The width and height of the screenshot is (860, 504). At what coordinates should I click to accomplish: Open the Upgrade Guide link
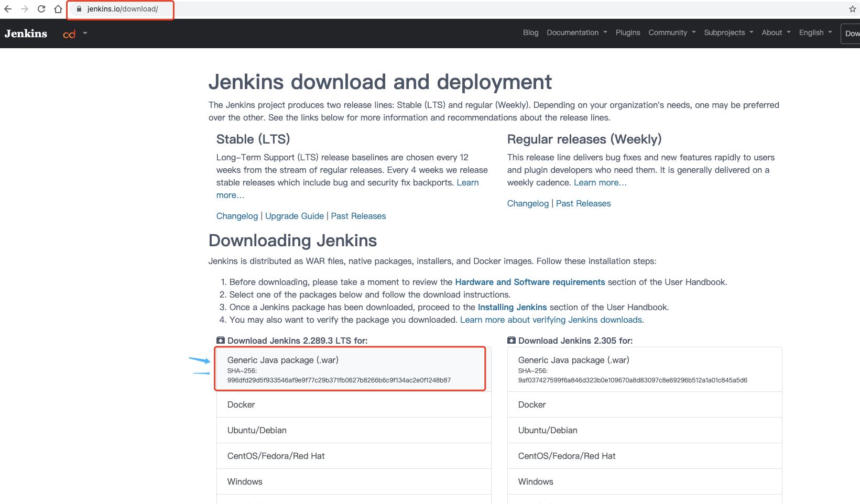[x=295, y=216]
